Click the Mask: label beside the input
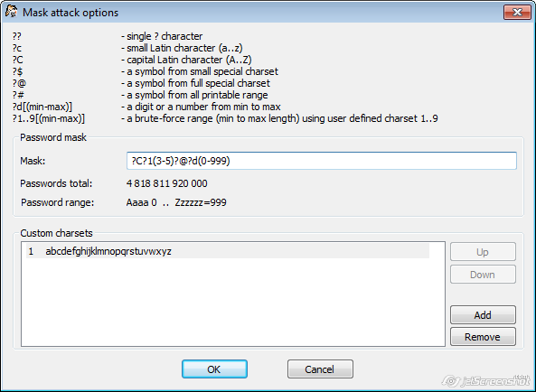Screen dimensions: 536x392 tap(33, 161)
